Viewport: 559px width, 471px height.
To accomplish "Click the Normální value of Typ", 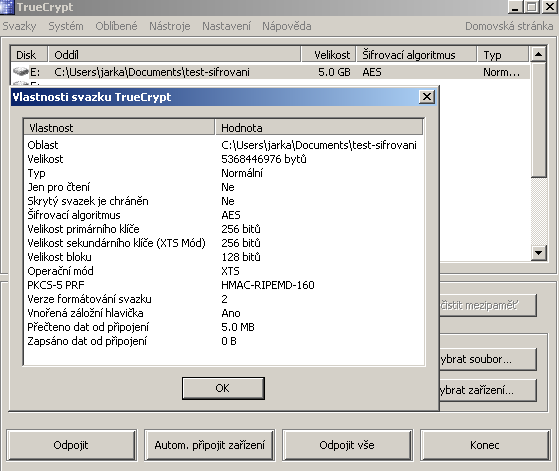I will pos(242,173).
